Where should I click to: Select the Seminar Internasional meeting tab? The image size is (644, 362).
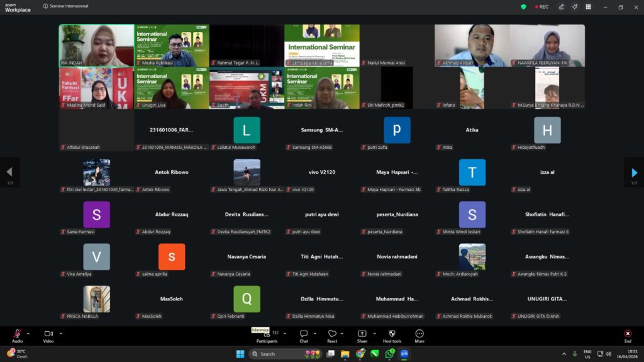pyautogui.click(x=66, y=6)
